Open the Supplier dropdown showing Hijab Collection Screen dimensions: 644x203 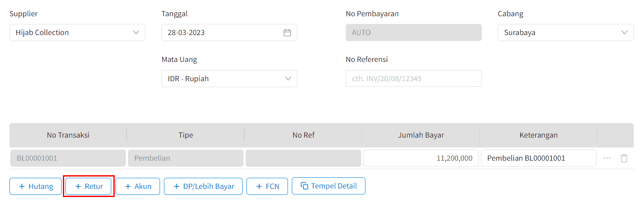point(77,32)
